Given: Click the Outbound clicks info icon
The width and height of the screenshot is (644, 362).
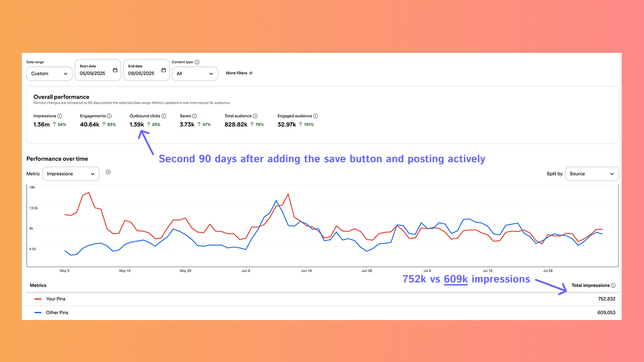Looking at the screenshot, I should point(164,116).
